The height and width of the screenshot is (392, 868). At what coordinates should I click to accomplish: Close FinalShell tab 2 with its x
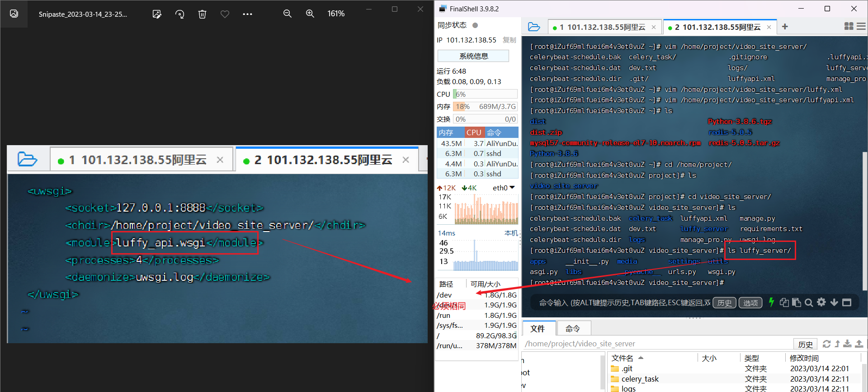(x=769, y=27)
